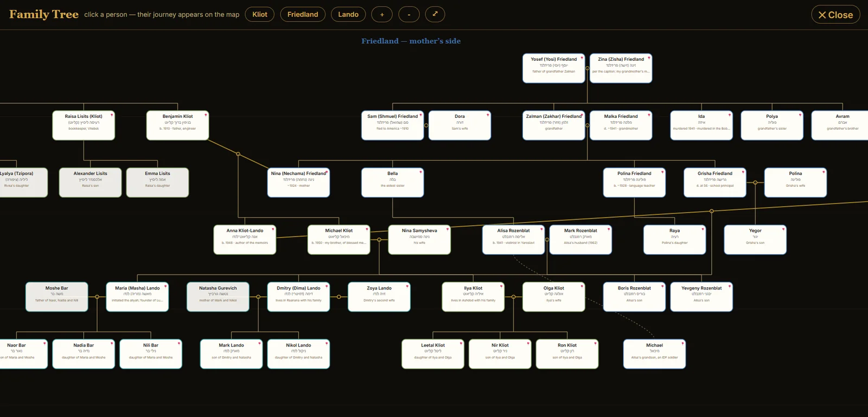The image size is (868, 417).
Task: Select the Alexander Lisits card
Action: point(91,182)
